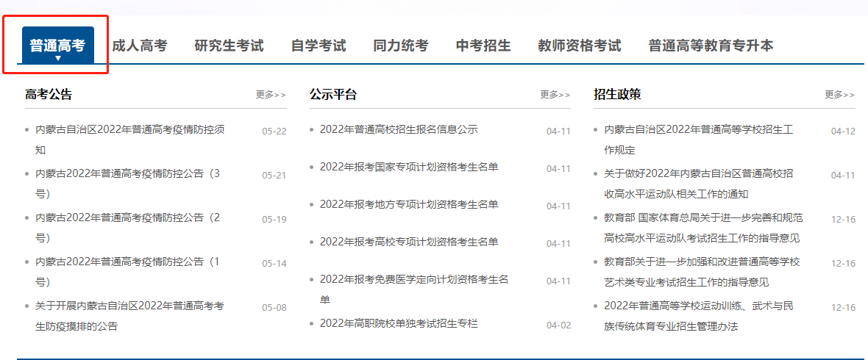868x360 pixels.
Task: Open 2022年普通高校招生报名信息公示 link
Action: 399,130
